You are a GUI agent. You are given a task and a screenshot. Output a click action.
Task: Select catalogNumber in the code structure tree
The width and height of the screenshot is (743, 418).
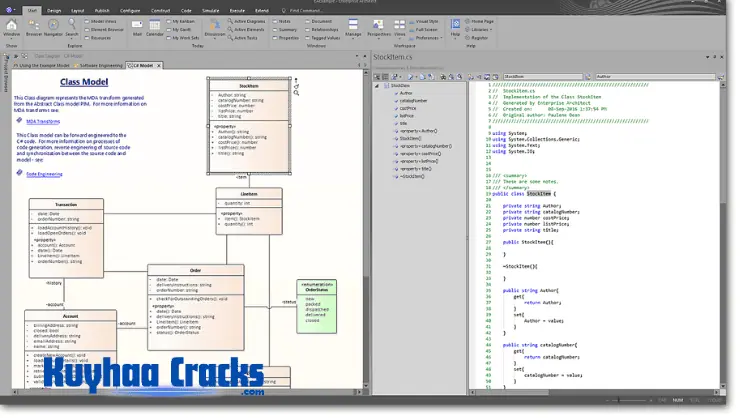pyautogui.click(x=412, y=100)
